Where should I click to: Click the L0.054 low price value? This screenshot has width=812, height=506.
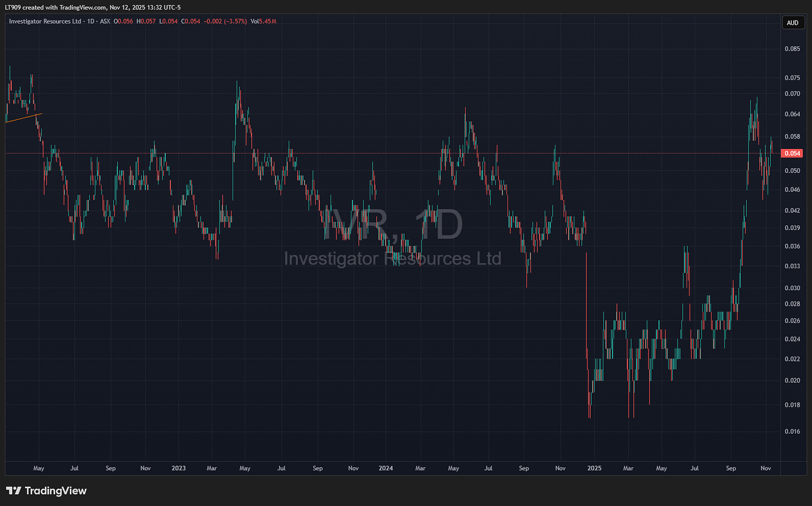(168, 21)
